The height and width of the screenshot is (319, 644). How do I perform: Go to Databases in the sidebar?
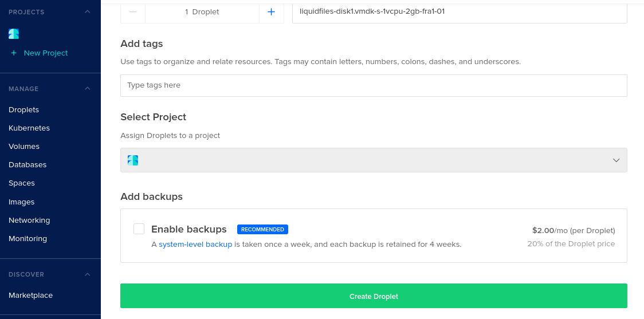(28, 164)
